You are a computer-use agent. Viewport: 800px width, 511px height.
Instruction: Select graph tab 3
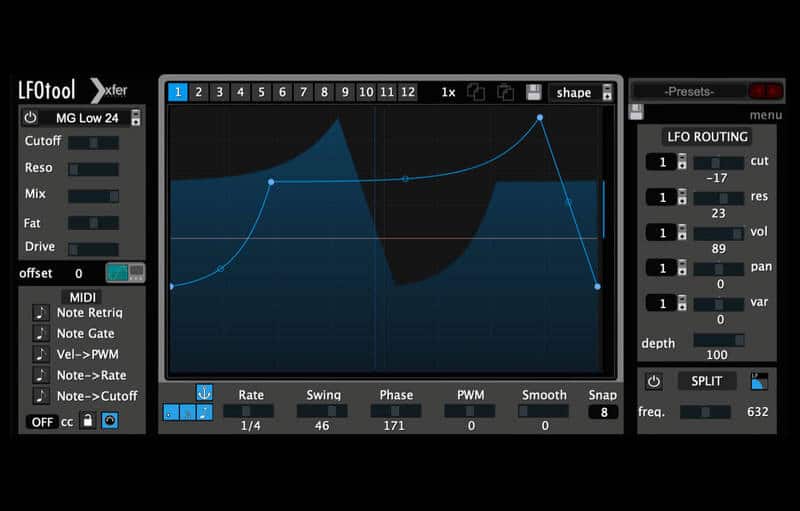219,92
